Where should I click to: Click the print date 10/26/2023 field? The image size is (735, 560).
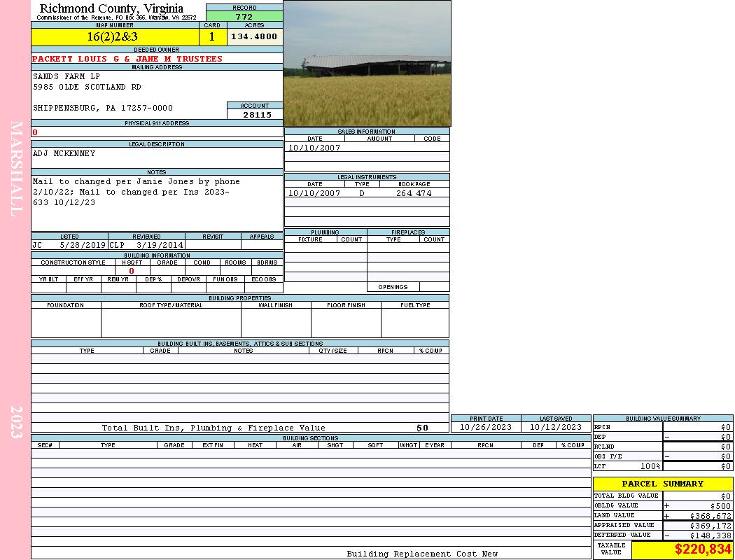click(x=486, y=427)
